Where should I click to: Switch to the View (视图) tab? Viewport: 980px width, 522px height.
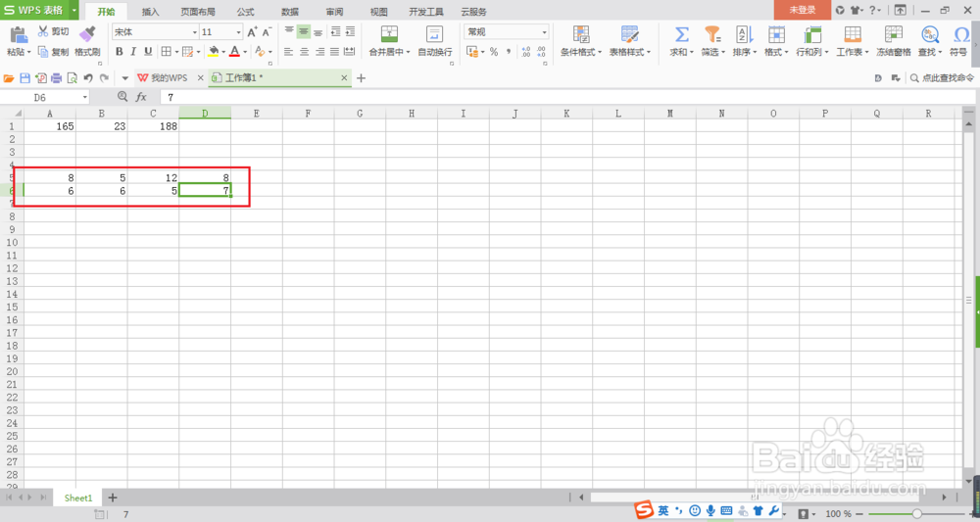coord(378,12)
